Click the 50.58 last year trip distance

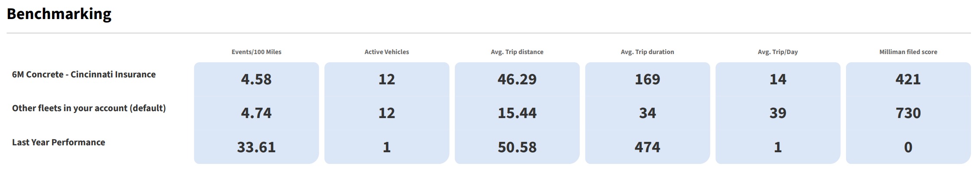click(x=517, y=147)
